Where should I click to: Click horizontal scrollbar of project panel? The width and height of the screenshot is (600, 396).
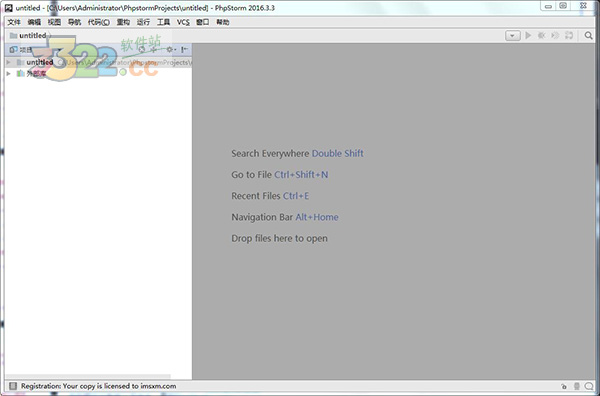tap(88, 376)
